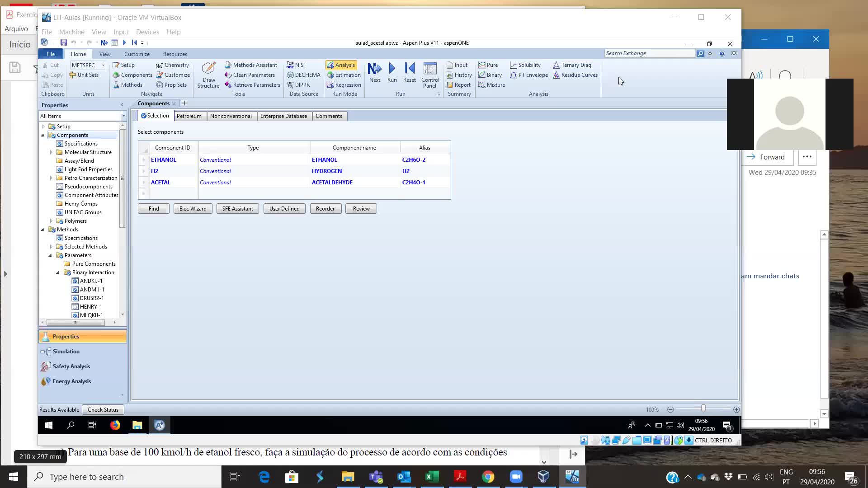Open Residue Curves analysis

click(575, 75)
